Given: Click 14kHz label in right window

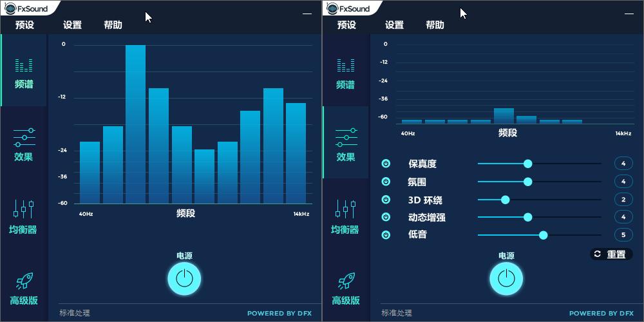Looking at the screenshot, I should (623, 133).
